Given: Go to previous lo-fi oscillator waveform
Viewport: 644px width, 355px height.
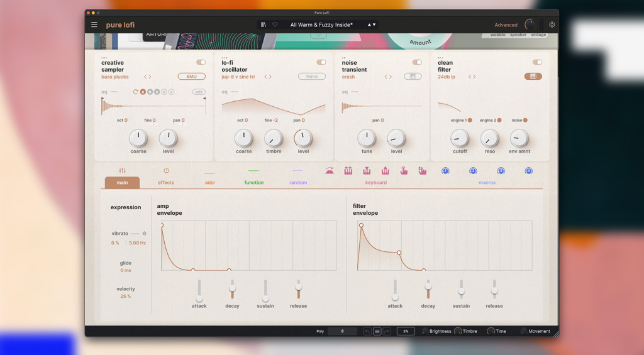Looking at the screenshot, I should [x=266, y=77].
